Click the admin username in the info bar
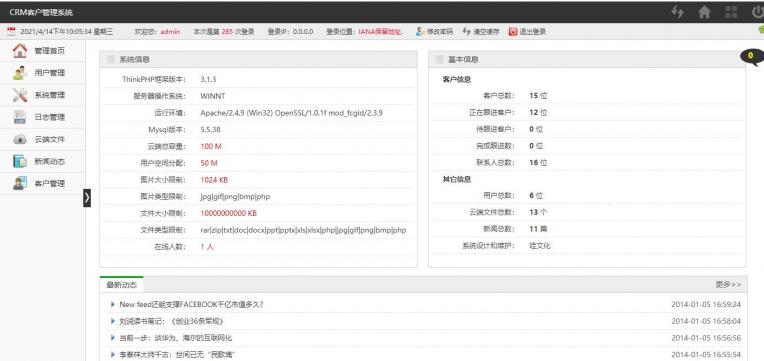The width and height of the screenshot is (764, 361). 170,32
